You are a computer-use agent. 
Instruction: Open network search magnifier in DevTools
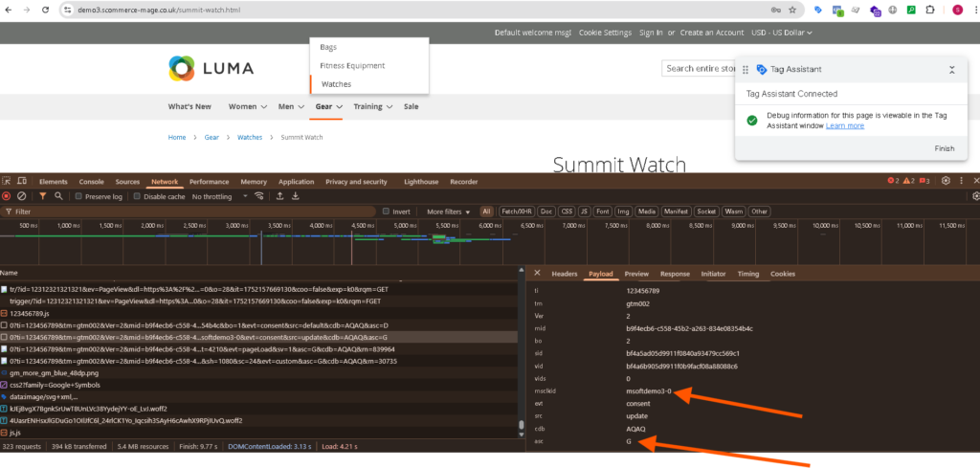coord(58,196)
